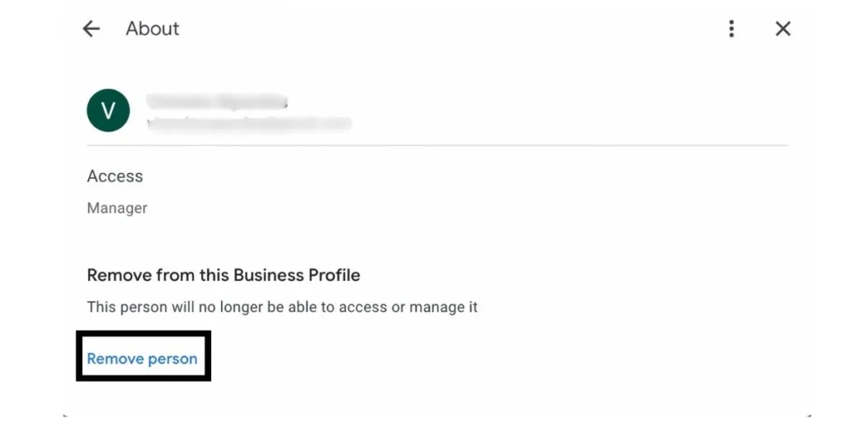The image size is (868, 424).
Task: Click the Remove person link
Action: click(142, 359)
